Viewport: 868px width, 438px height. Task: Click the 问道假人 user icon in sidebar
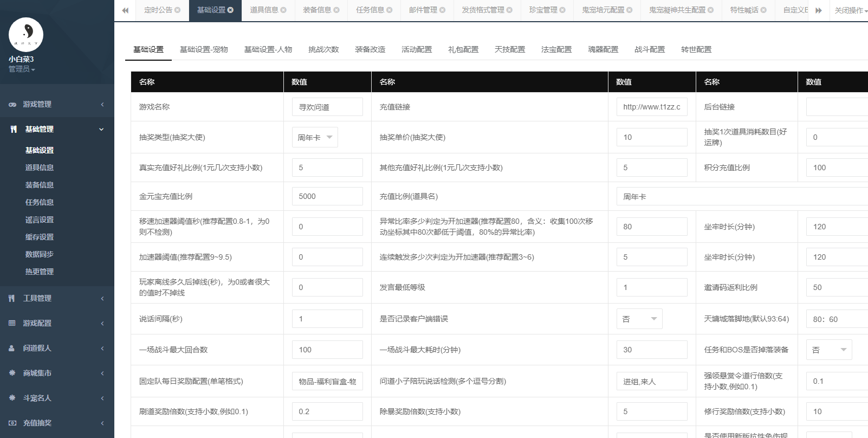(x=12, y=348)
